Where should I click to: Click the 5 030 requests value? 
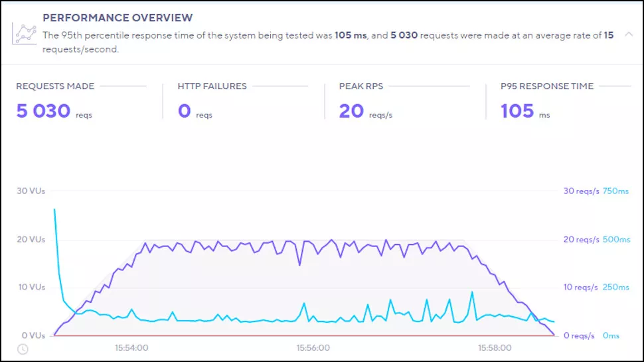pos(43,111)
